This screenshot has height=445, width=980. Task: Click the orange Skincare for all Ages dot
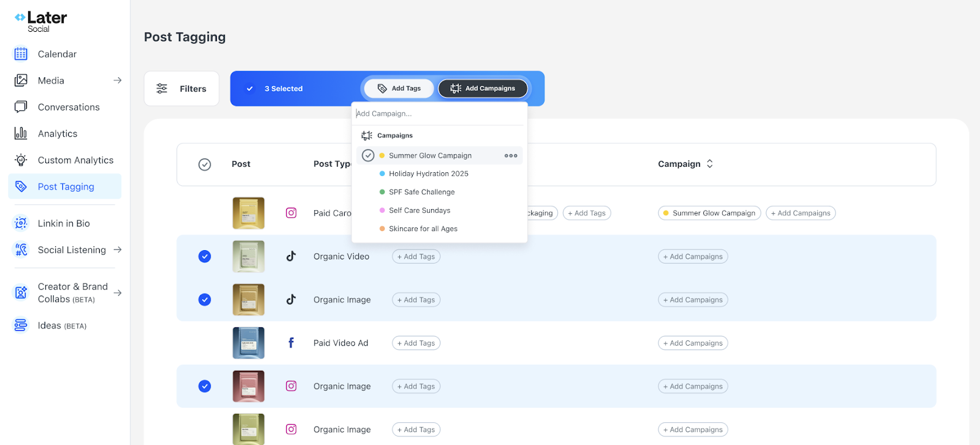382,229
